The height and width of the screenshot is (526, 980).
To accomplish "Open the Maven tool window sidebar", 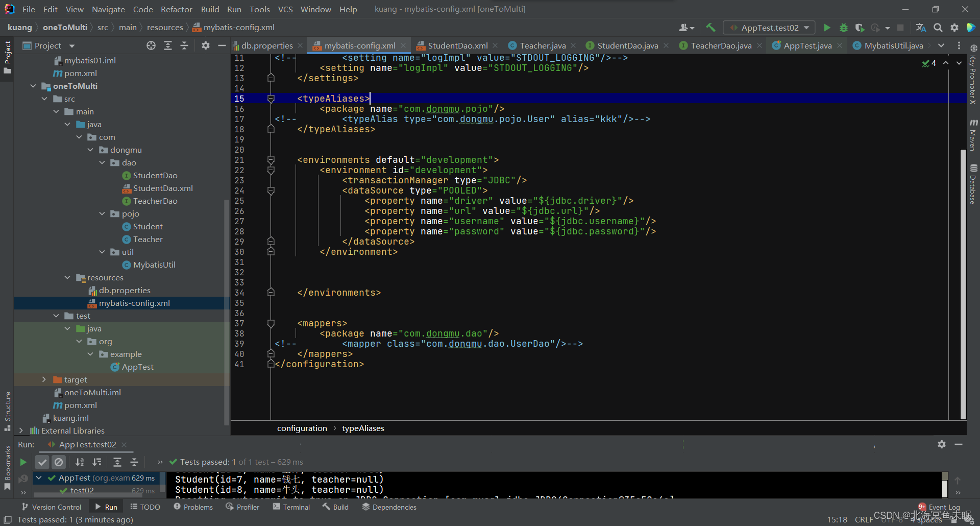I will coord(973,135).
